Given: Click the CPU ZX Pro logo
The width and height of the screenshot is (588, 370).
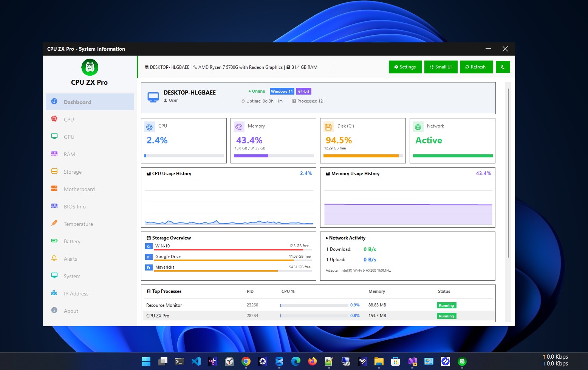Looking at the screenshot, I should point(90,67).
